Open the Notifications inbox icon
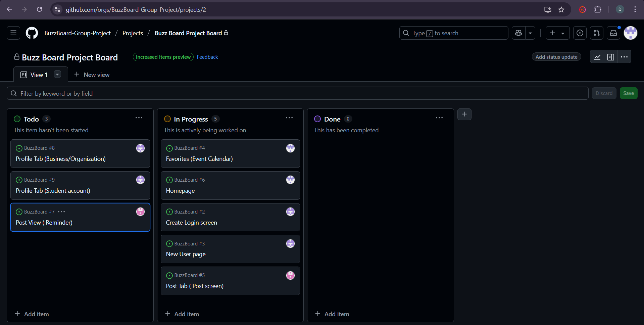644x325 pixels. pos(613,33)
